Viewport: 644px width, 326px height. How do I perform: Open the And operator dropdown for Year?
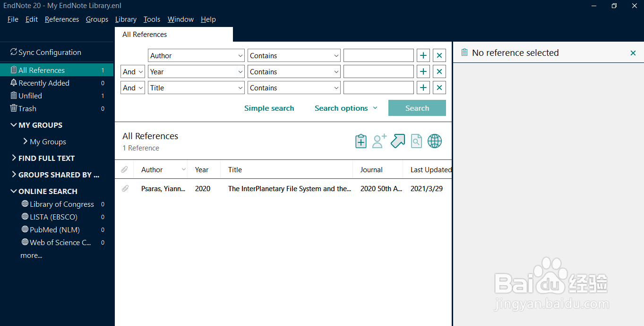(133, 72)
